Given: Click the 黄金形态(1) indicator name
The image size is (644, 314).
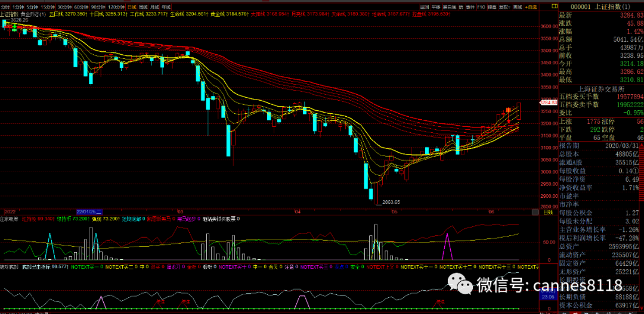Looking at the screenshot, I should (33, 14).
